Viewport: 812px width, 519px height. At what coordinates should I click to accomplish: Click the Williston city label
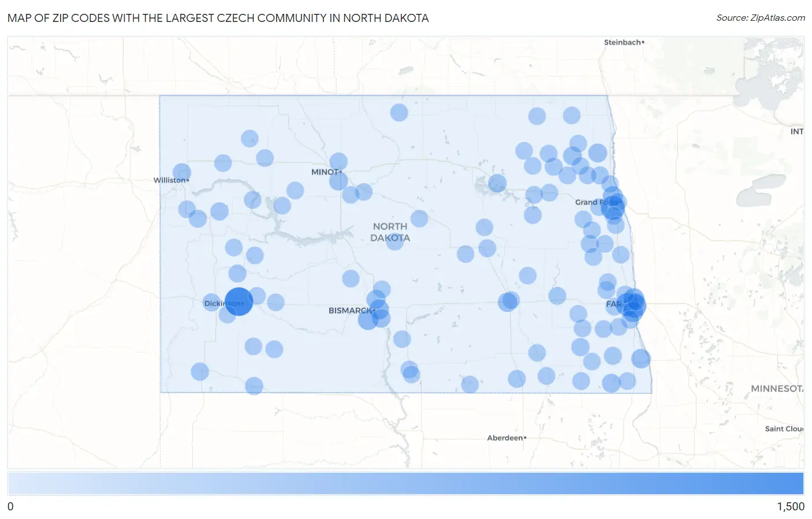coord(171,180)
